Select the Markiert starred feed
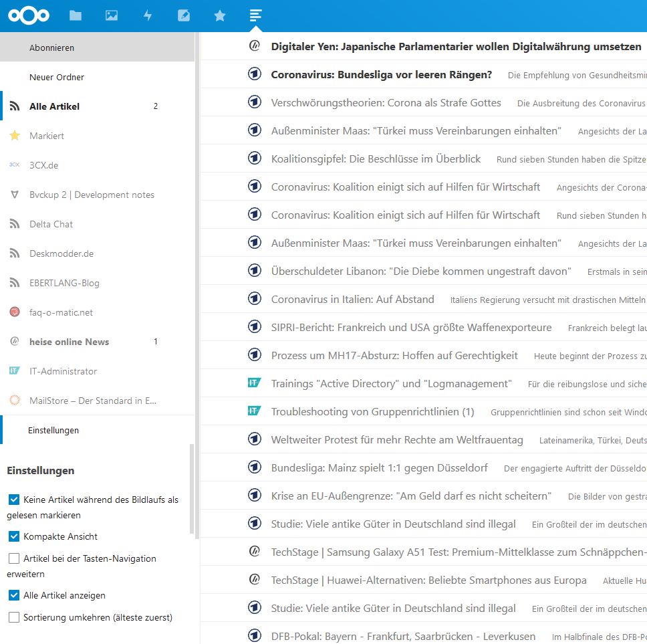Screen dimensions: 647x644 47,136
